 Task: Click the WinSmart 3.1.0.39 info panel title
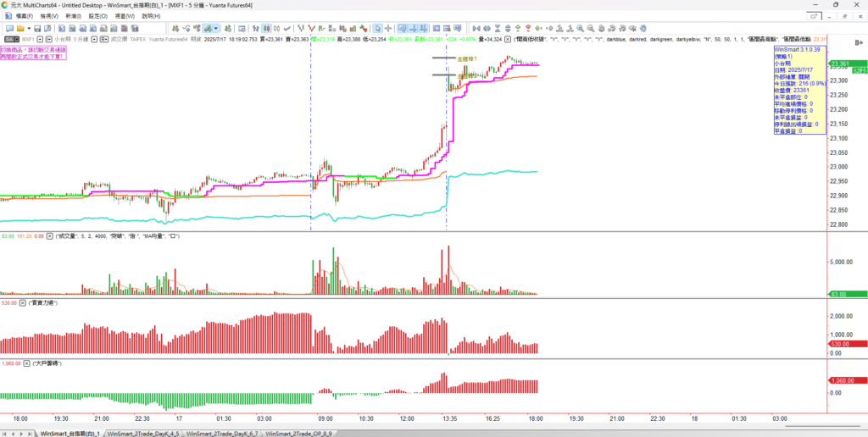coord(796,49)
